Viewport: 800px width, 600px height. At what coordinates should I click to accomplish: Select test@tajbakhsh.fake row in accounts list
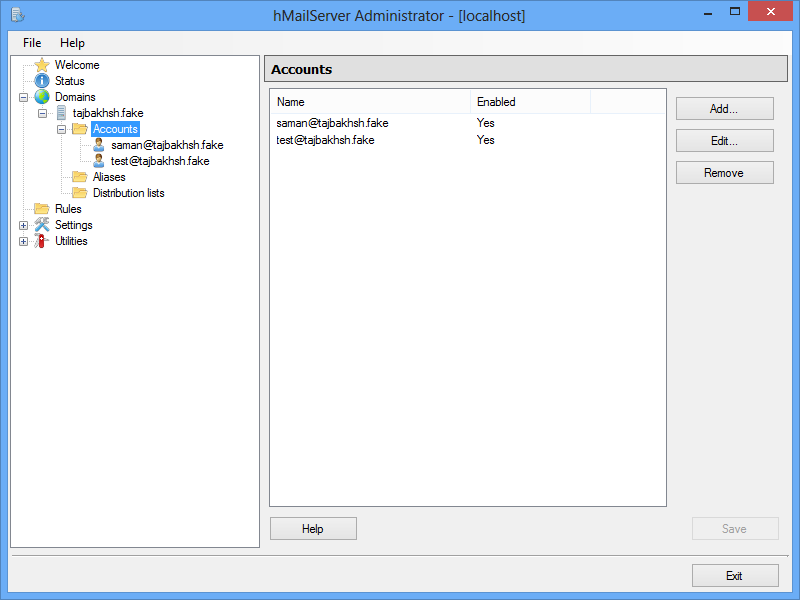click(468, 140)
